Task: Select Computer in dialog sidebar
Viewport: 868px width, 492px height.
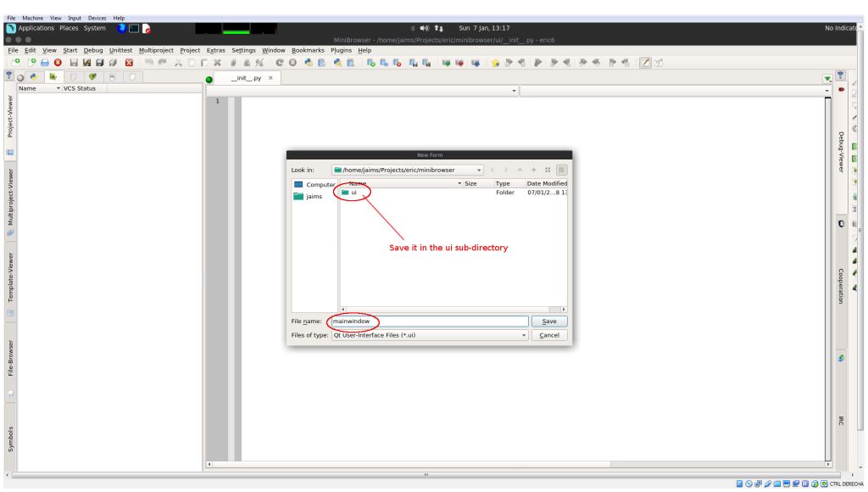Action: (x=314, y=184)
